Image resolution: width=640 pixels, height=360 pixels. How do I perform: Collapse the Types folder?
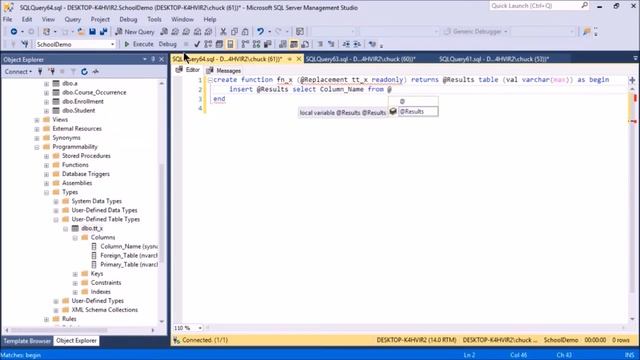point(46,192)
